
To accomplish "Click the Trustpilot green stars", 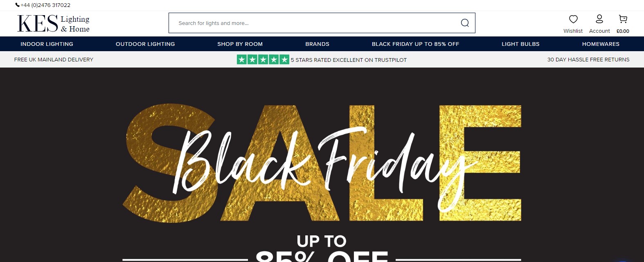I will pyautogui.click(x=263, y=59).
